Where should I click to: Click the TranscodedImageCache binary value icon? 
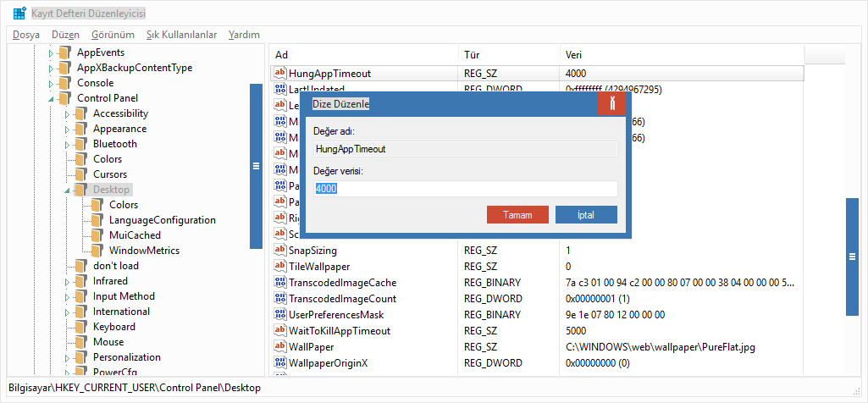pos(280,283)
